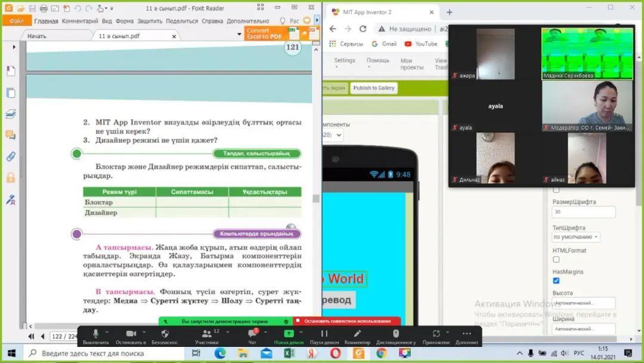644x363 pixels.
Task: Click the РазмерШрифта field showing 30
Action: (583, 212)
